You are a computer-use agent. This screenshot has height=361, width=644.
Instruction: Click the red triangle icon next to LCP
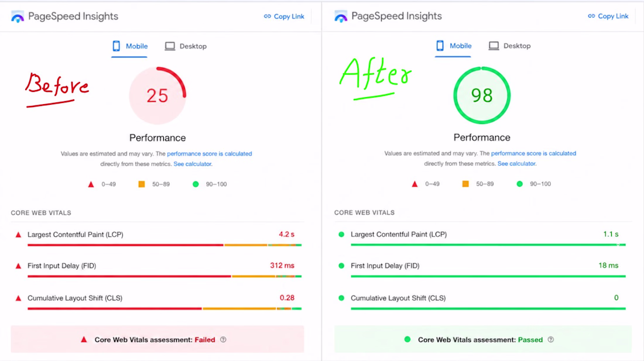[x=18, y=235]
